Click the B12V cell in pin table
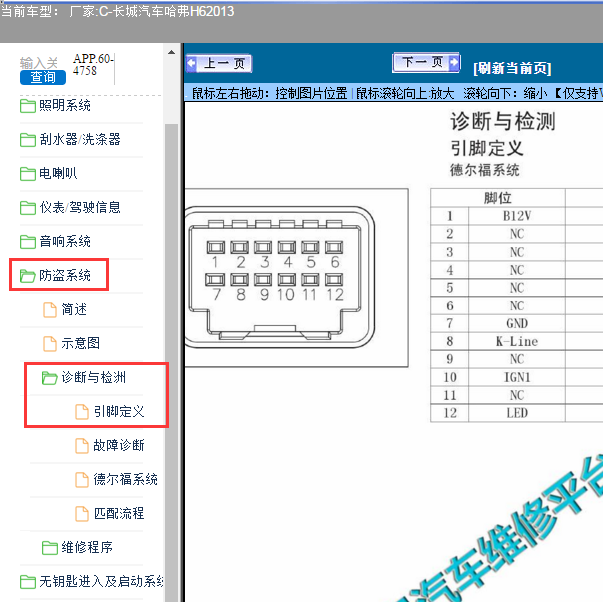The height and width of the screenshot is (602, 603). (517, 216)
